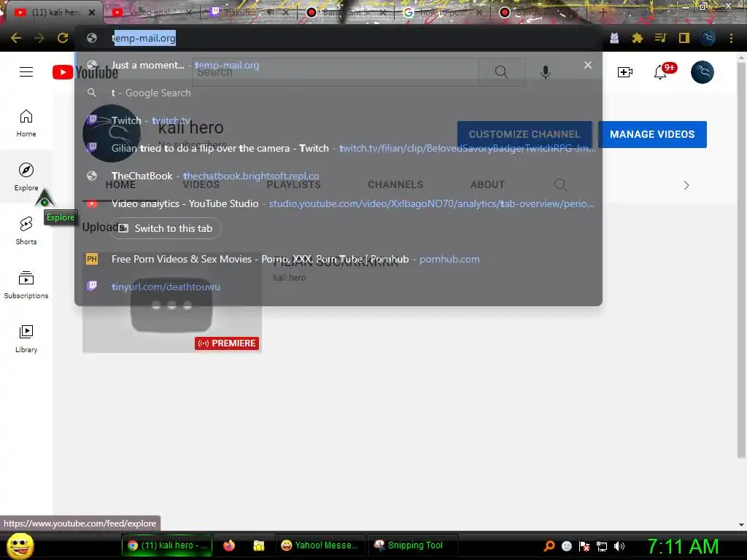Image resolution: width=747 pixels, height=560 pixels.
Task: Select the 'Gilian tried to do a flip' Twitch suggestion
Action: pyautogui.click(x=338, y=148)
